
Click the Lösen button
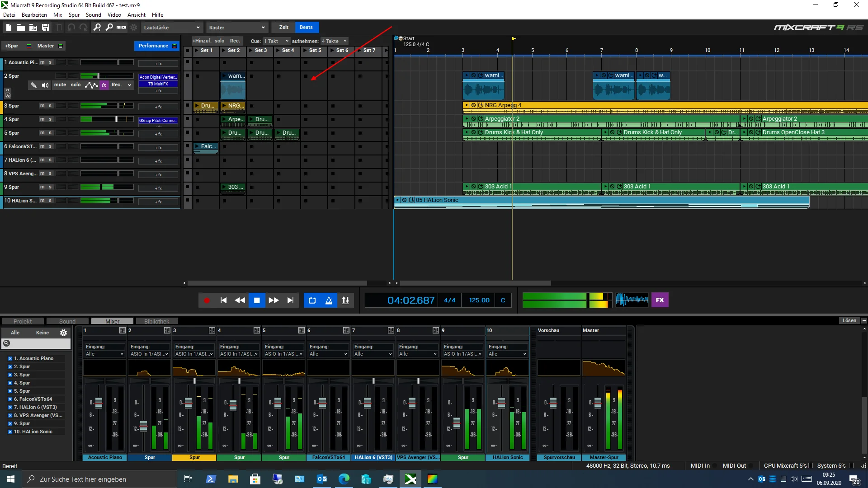click(849, 320)
